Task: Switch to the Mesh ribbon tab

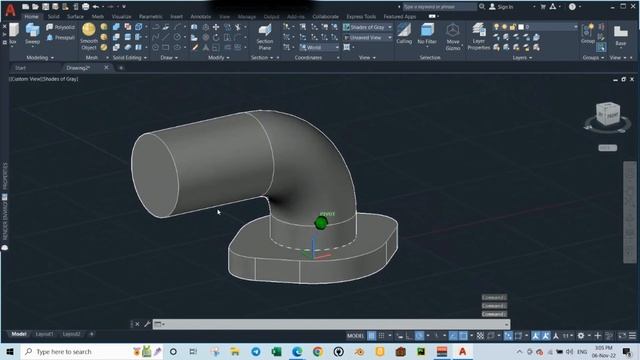Action: [98, 17]
